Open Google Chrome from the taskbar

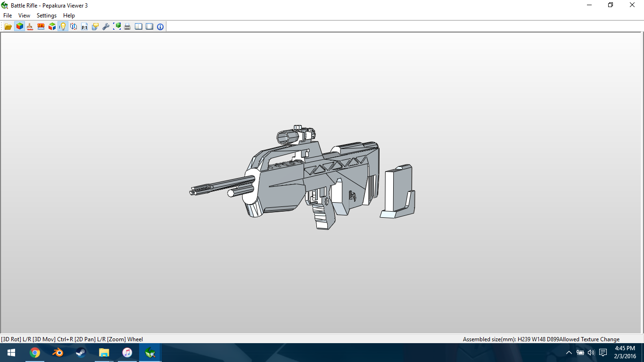pos(35,353)
